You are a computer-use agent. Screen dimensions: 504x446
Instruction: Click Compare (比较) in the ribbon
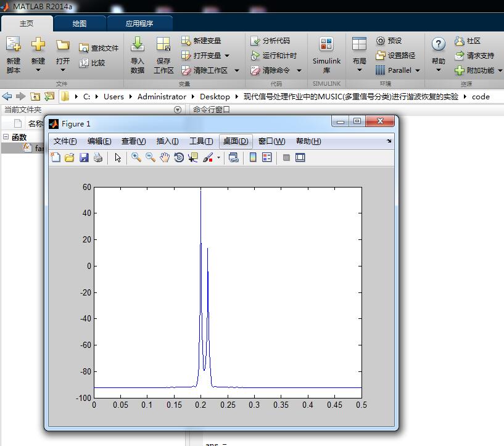(93, 63)
